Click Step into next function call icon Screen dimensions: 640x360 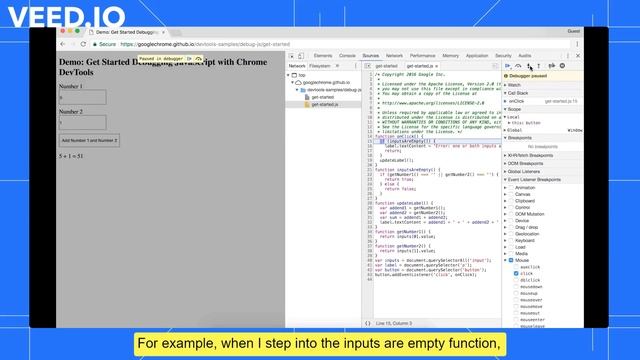click(529, 66)
